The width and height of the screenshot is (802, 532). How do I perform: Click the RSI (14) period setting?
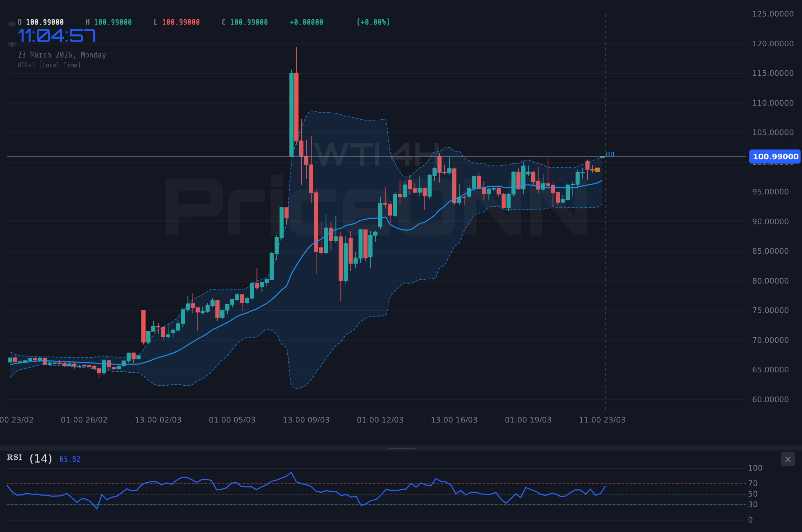pyautogui.click(x=41, y=459)
